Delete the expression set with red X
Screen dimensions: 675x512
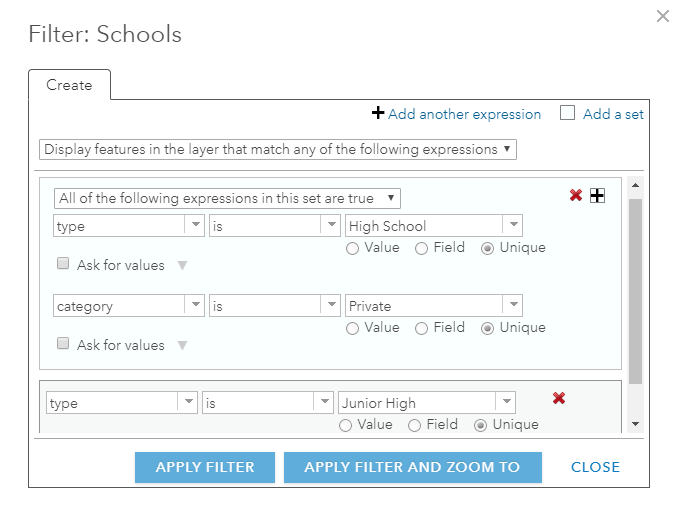pyautogui.click(x=576, y=196)
